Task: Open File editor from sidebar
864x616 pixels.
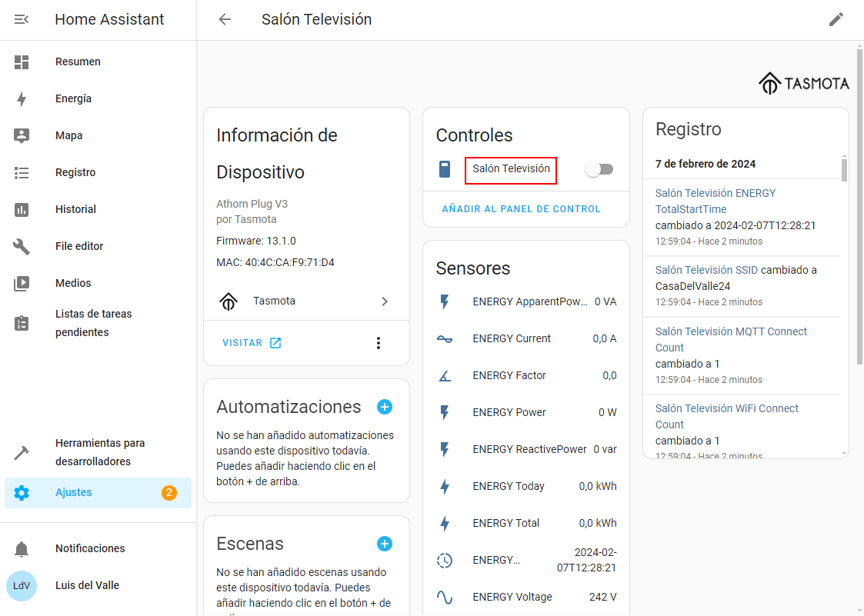Action: click(79, 246)
